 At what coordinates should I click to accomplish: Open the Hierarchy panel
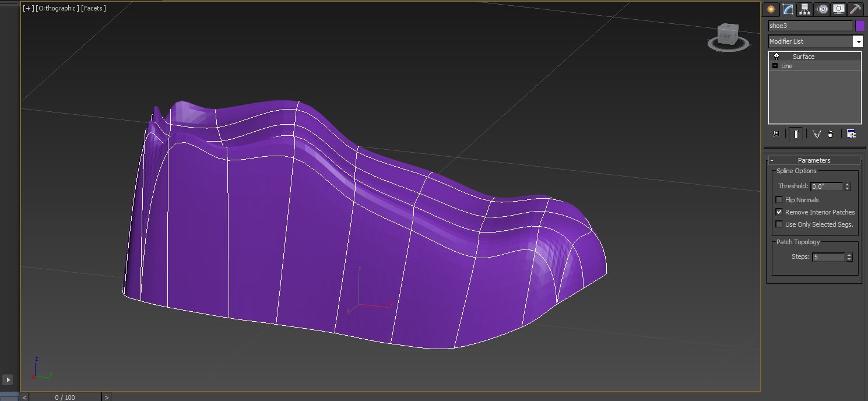[x=804, y=9]
